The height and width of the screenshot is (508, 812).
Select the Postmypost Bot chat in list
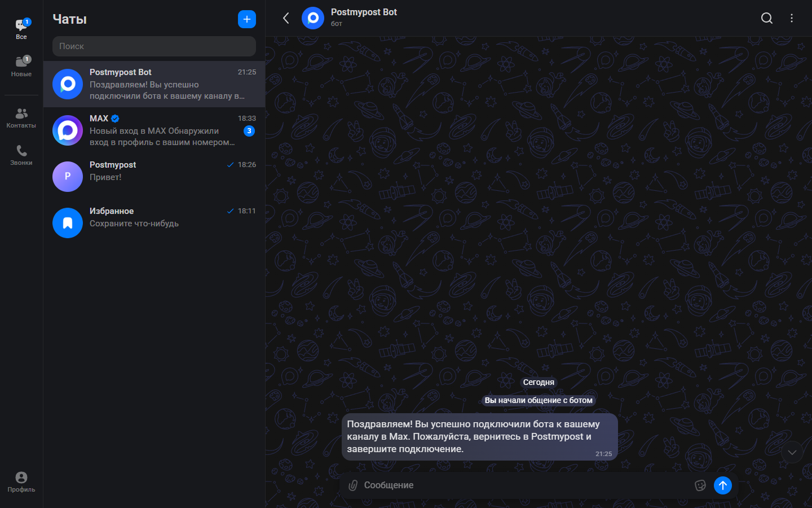coord(154,84)
